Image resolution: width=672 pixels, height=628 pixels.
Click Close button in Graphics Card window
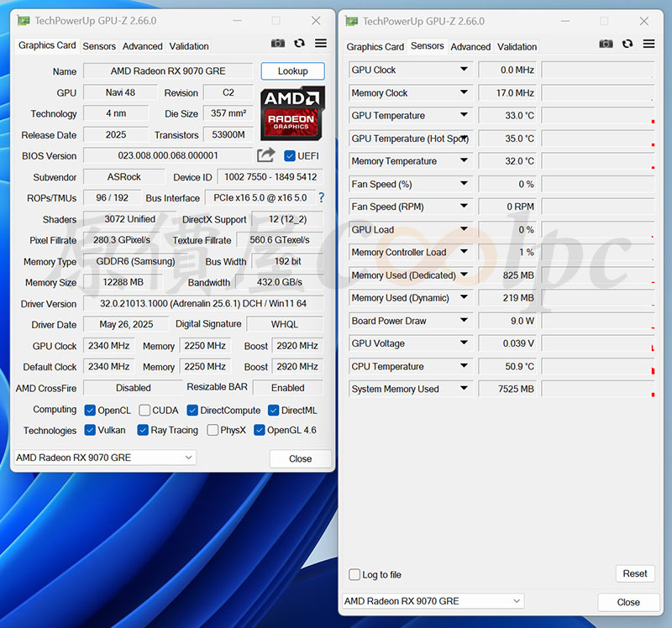pyautogui.click(x=300, y=458)
